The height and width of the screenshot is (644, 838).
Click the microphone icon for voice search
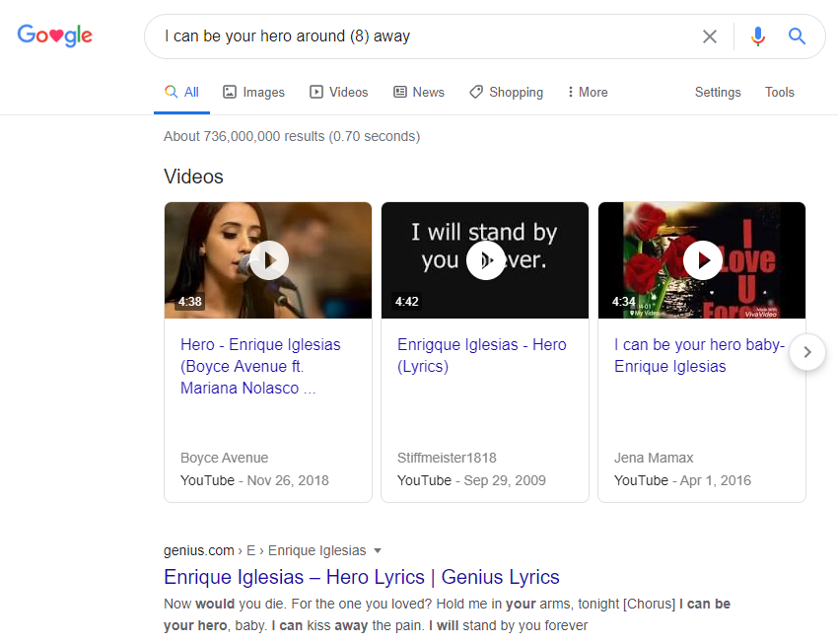(757, 36)
